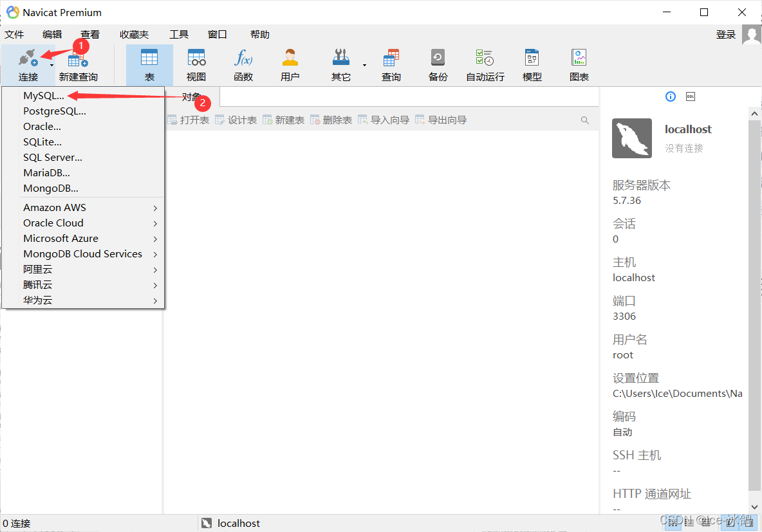Click the C:\Users\Ice\Documents path text

678,394
